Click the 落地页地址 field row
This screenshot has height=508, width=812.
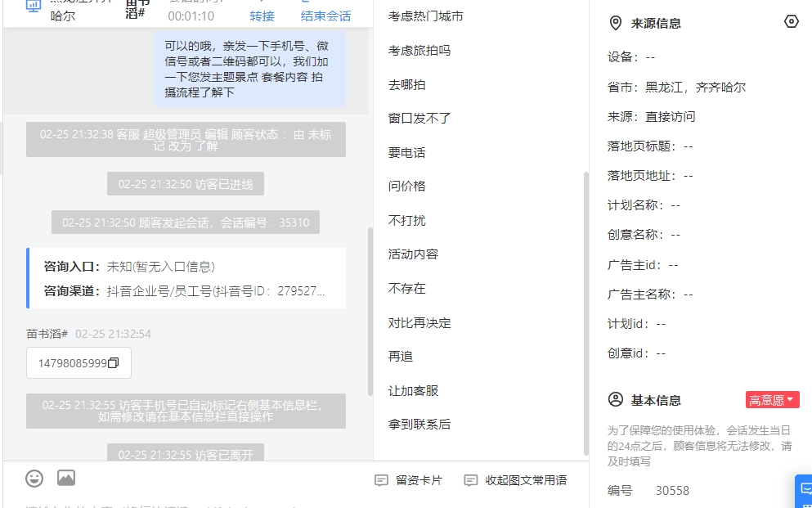(x=650, y=176)
